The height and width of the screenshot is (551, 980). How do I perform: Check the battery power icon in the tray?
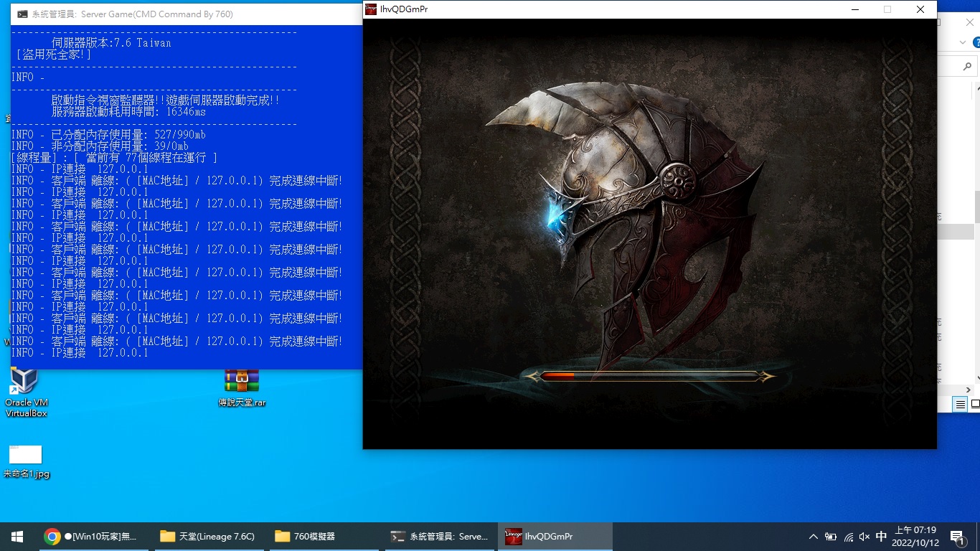click(x=831, y=537)
